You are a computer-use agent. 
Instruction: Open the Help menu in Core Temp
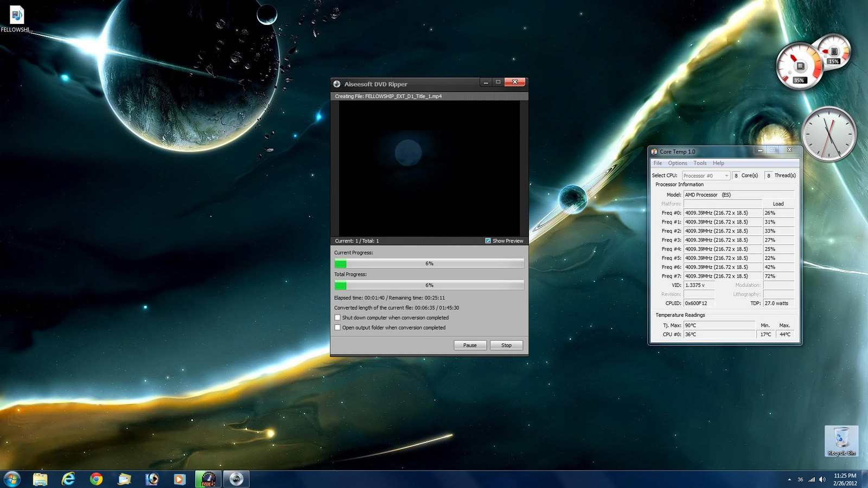[x=718, y=163]
